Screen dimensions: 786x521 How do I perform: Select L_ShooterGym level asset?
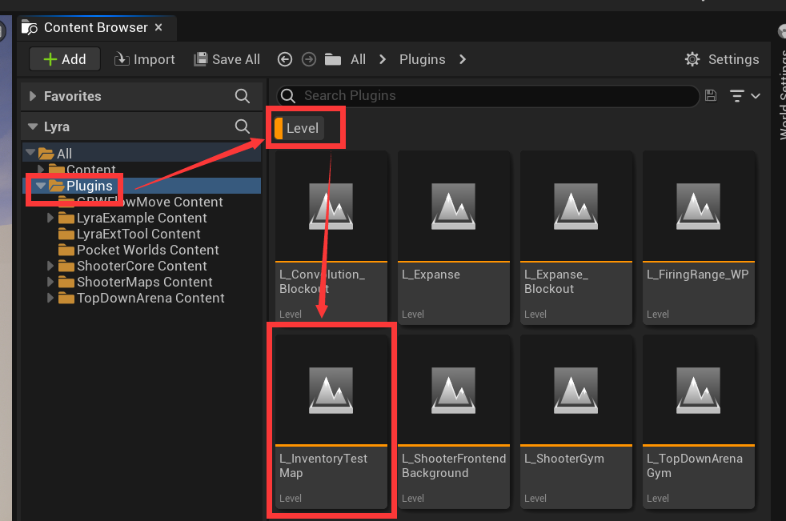tap(576, 422)
